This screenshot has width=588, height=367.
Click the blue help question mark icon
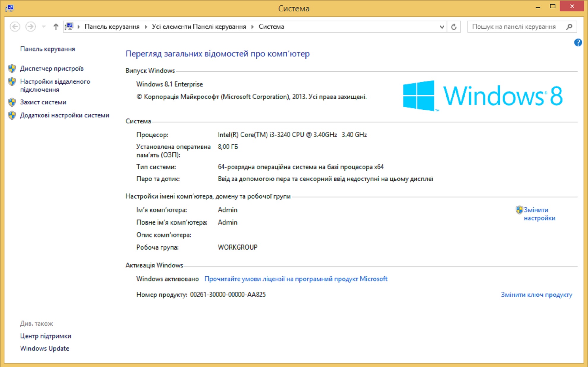coord(578,42)
